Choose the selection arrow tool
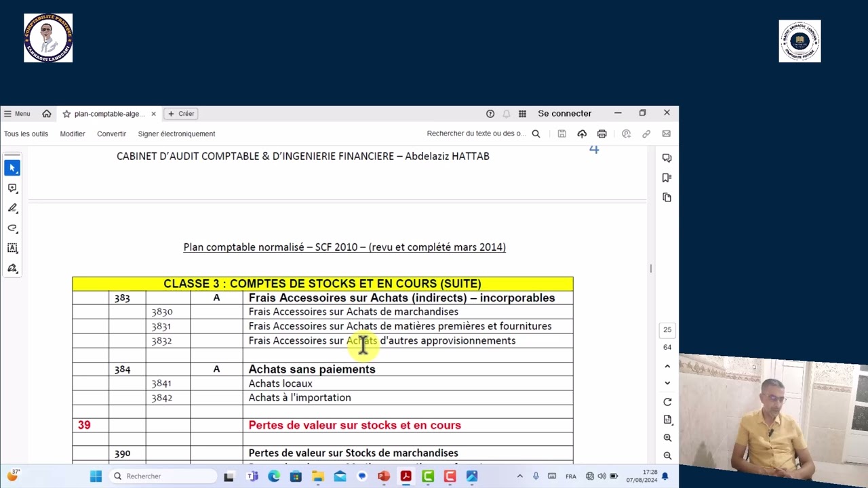 (12, 167)
